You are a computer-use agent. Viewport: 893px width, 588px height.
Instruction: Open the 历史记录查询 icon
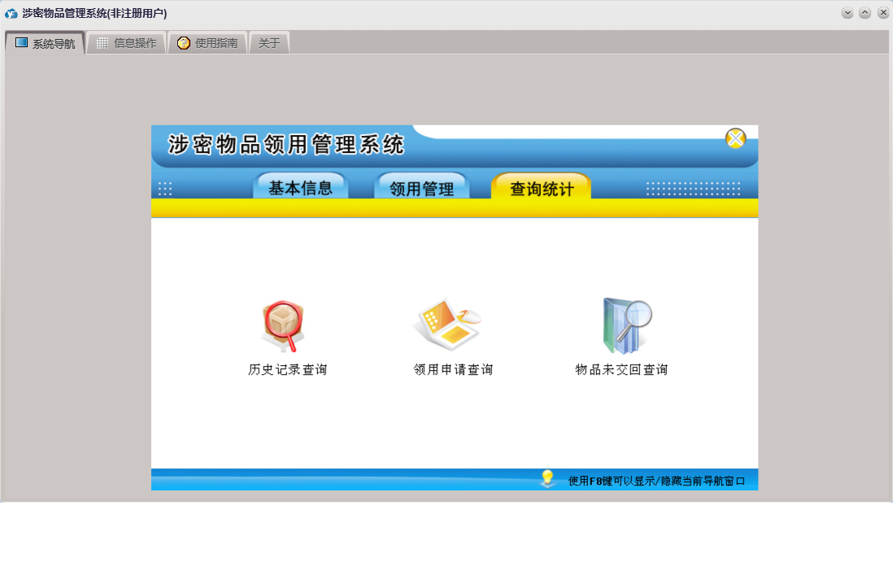(283, 326)
